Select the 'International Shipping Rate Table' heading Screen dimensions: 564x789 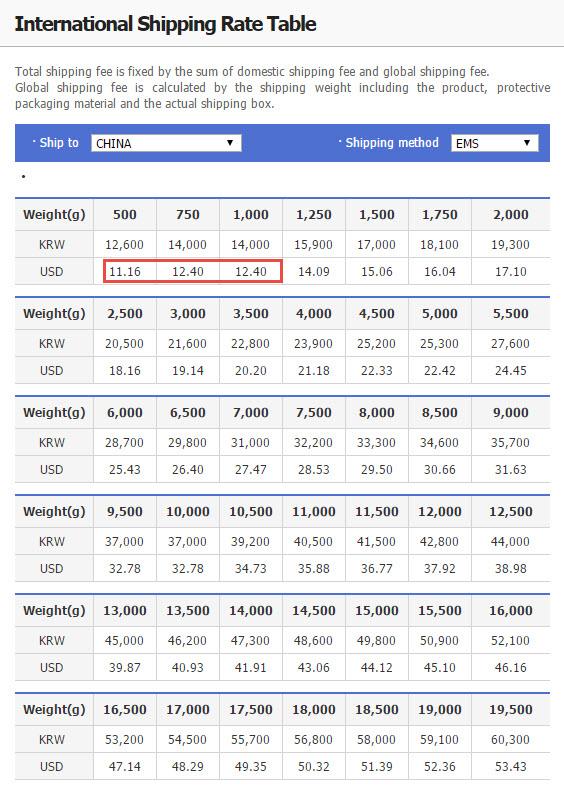(165, 24)
